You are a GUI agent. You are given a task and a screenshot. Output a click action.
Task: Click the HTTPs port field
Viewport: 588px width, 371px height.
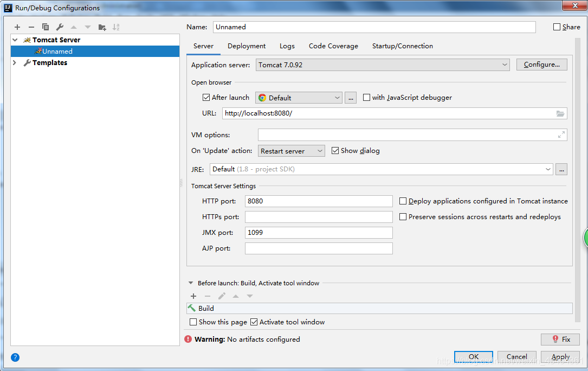319,217
